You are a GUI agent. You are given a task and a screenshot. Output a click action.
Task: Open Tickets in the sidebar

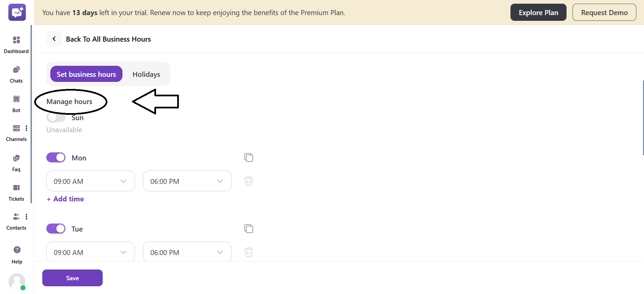16,188
